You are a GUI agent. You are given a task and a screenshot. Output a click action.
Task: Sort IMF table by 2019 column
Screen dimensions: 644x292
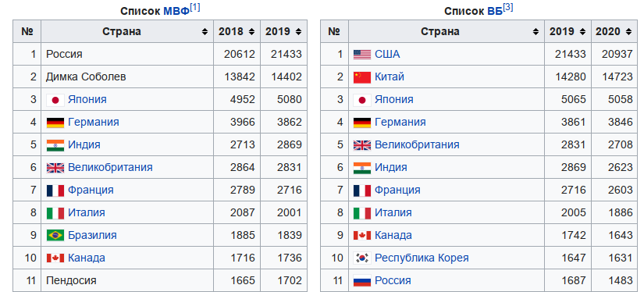(299, 32)
